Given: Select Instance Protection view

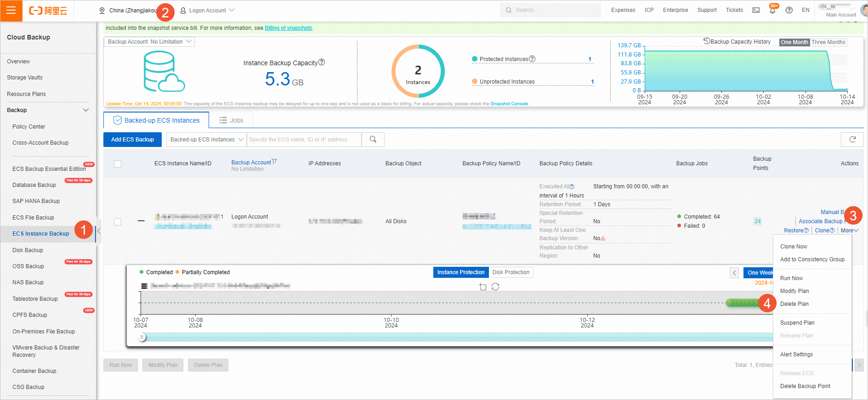Looking at the screenshot, I should pos(461,272).
